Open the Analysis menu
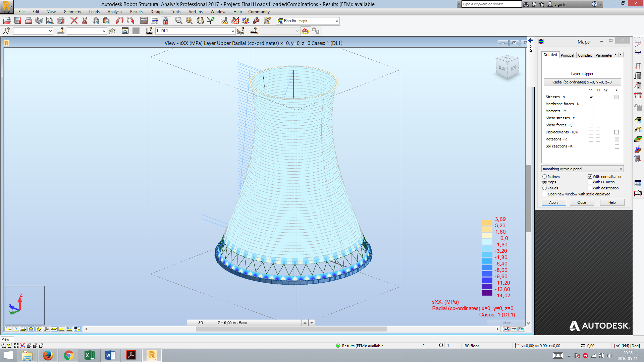The height and width of the screenshot is (362, 644). 115,11
